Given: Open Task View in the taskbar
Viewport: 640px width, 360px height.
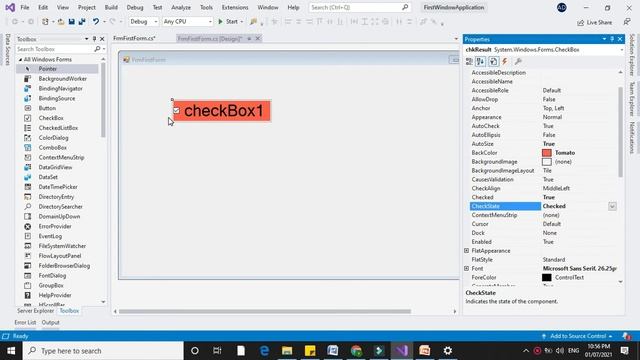Looking at the screenshot, I should pyautogui.click(x=217, y=351).
